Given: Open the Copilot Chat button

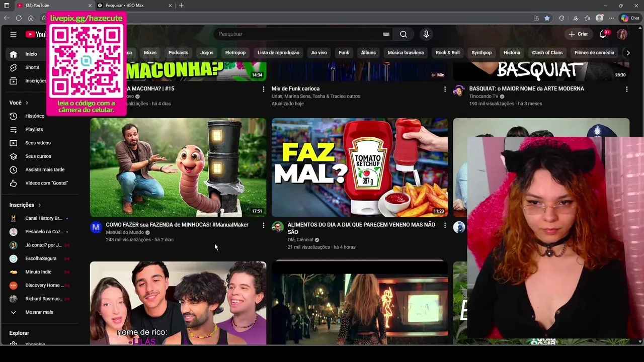Looking at the screenshot, I should point(630,18).
